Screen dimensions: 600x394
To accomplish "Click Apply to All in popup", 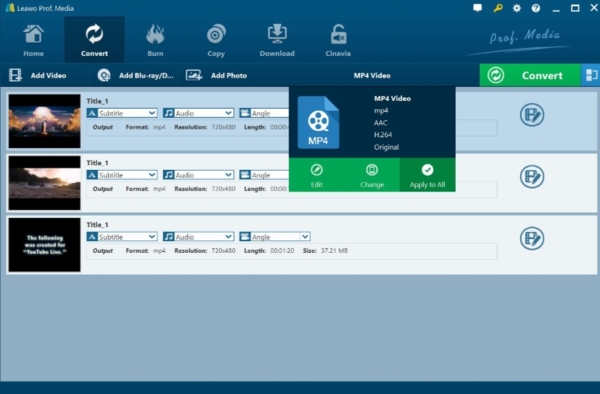I will point(427,175).
